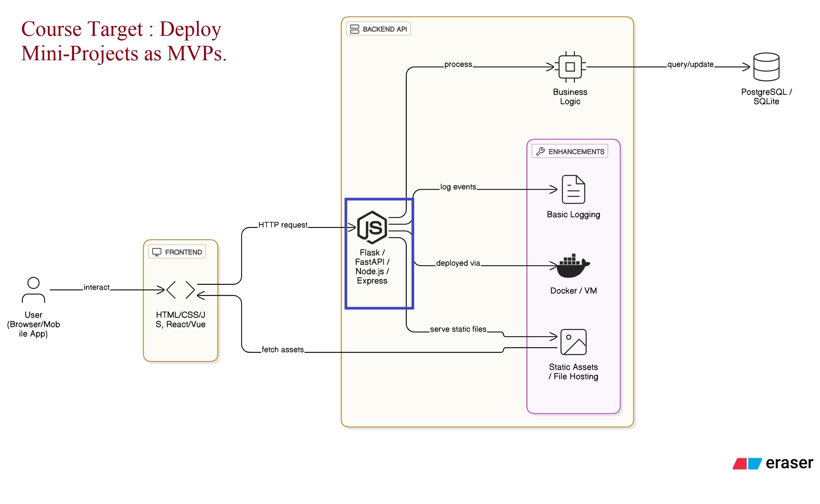Click the User person icon
This screenshot has width=820, height=504.
(x=33, y=290)
